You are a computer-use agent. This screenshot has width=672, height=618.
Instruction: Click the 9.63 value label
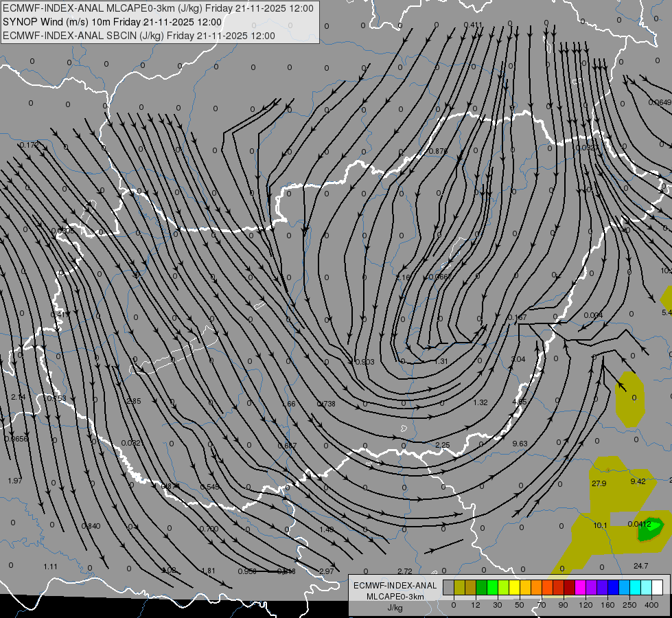(520, 444)
